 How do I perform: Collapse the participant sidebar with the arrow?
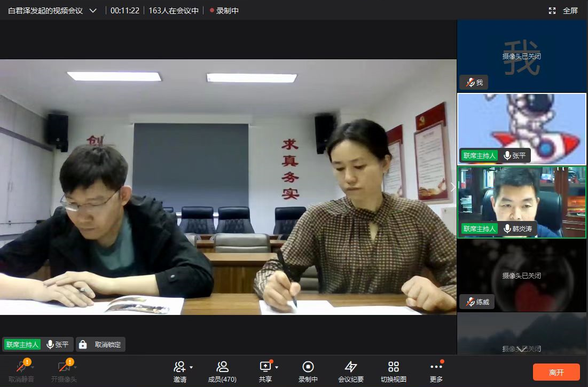click(x=453, y=187)
